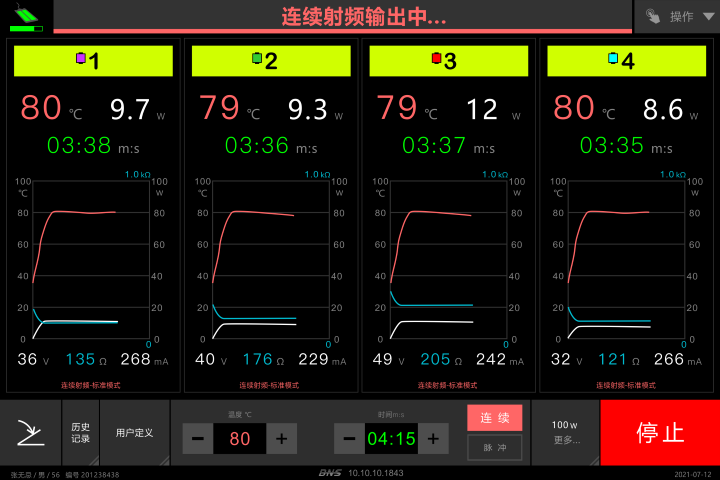Image resolution: width=720 pixels, height=480 pixels.
Task: Open the 用户定义 user-defined settings
Action: click(x=135, y=433)
